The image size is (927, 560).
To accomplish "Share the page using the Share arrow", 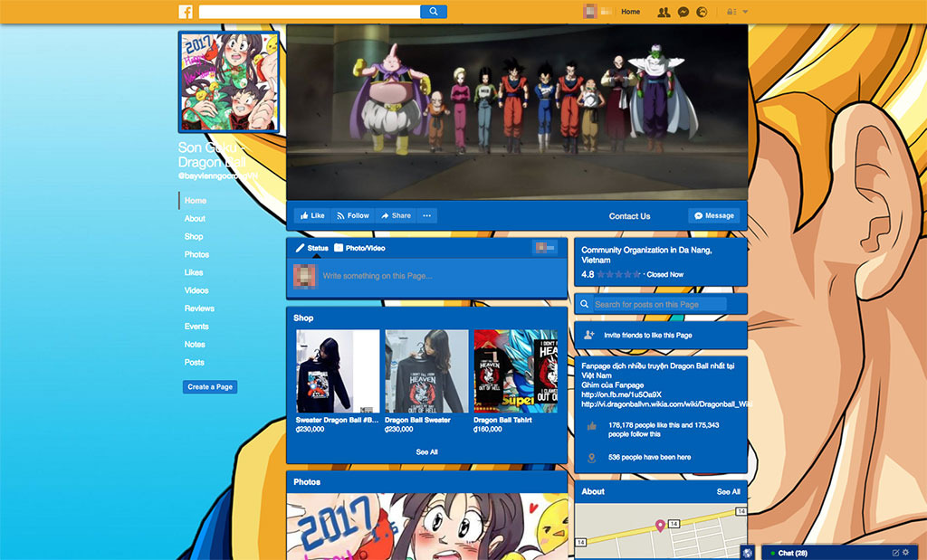I will coord(396,215).
